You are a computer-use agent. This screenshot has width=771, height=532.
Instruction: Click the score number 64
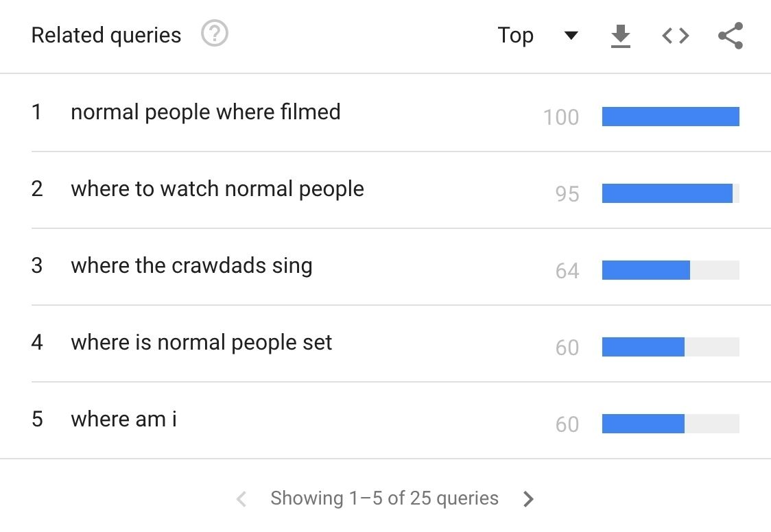567,271
